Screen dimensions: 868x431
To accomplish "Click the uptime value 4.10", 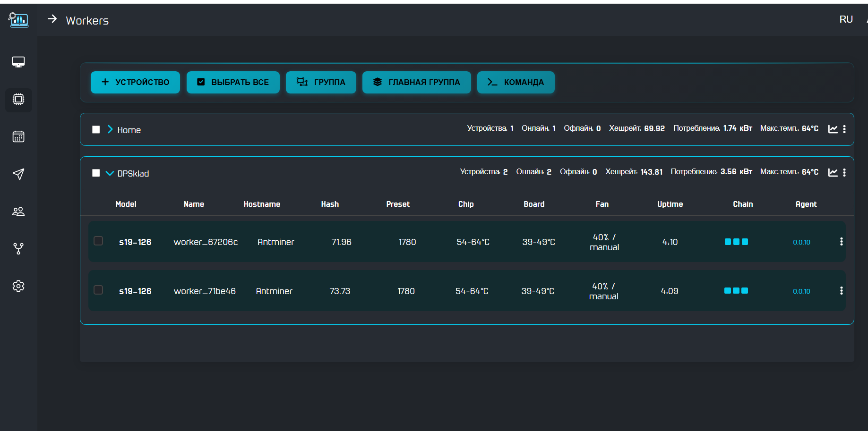I will click(x=670, y=242).
